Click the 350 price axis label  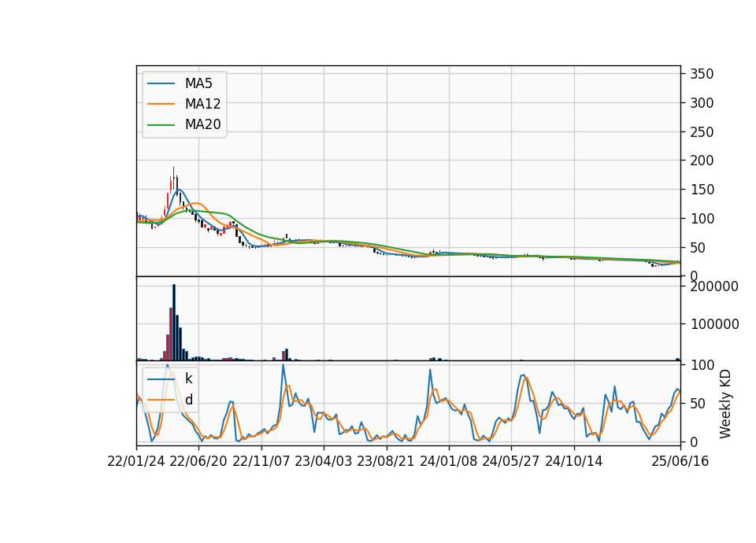click(702, 74)
